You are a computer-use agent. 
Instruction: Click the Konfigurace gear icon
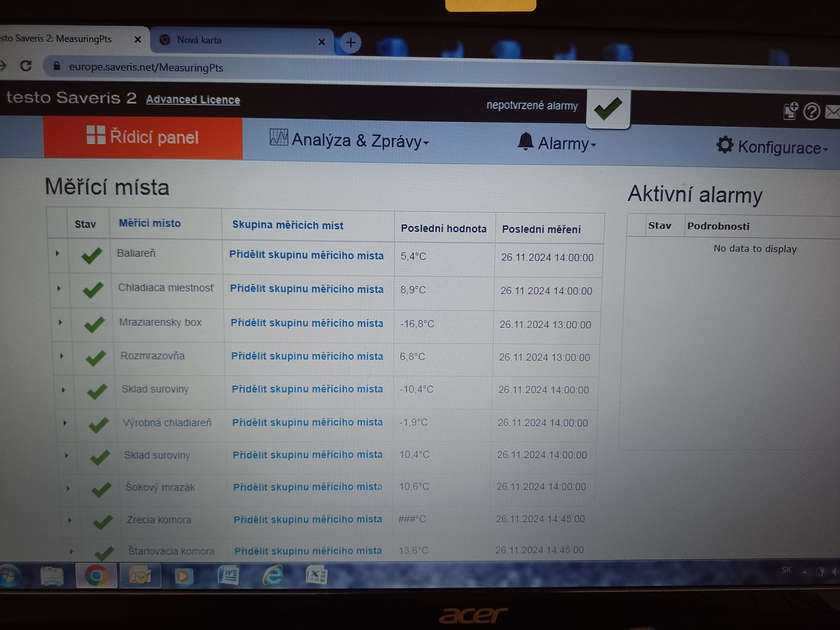click(724, 145)
